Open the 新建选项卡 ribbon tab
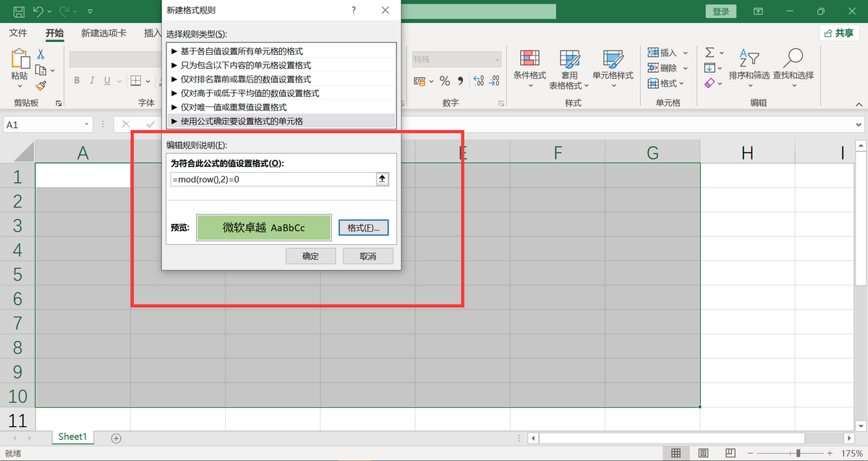The height and width of the screenshot is (461, 868). click(103, 33)
